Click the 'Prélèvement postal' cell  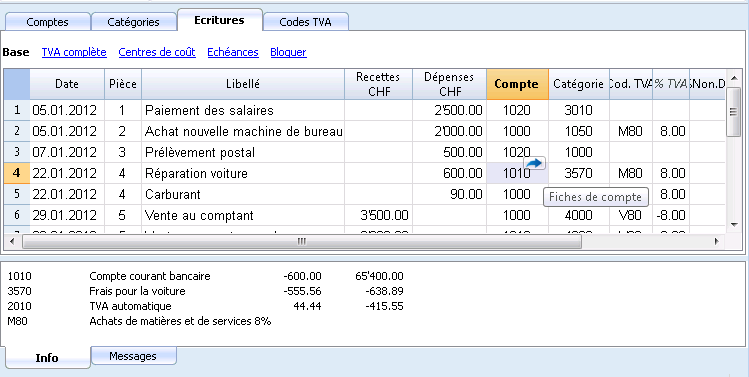click(x=243, y=152)
